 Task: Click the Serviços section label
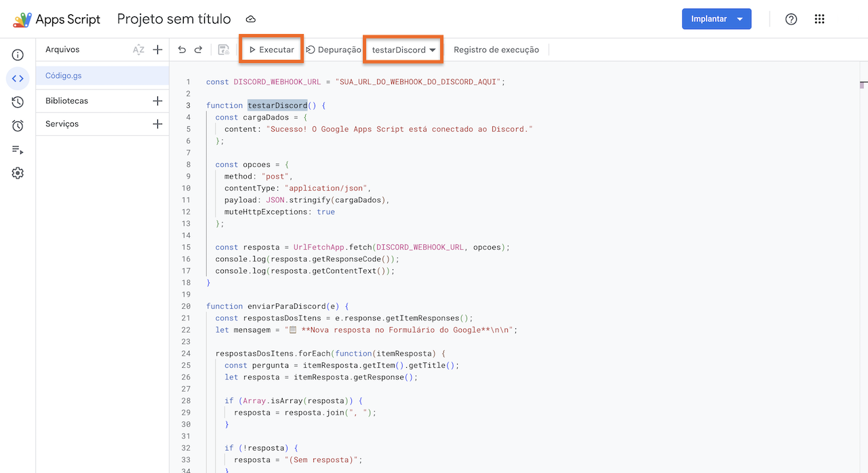(62, 124)
